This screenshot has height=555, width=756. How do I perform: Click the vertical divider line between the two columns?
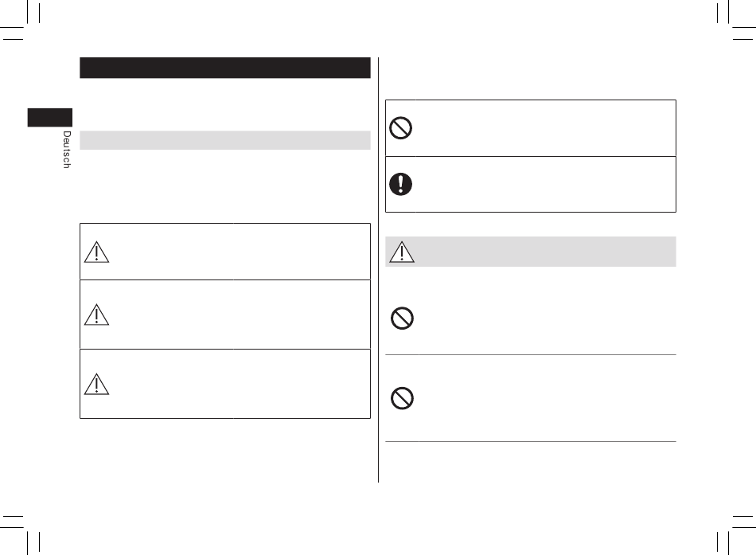pyautogui.click(x=379, y=269)
